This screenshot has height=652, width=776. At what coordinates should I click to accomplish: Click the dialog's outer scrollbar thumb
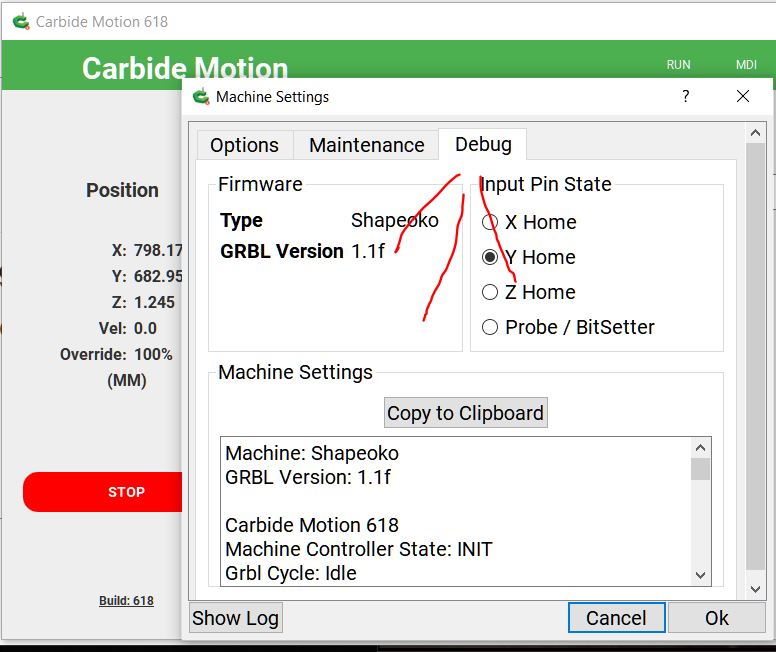[x=755, y=356]
